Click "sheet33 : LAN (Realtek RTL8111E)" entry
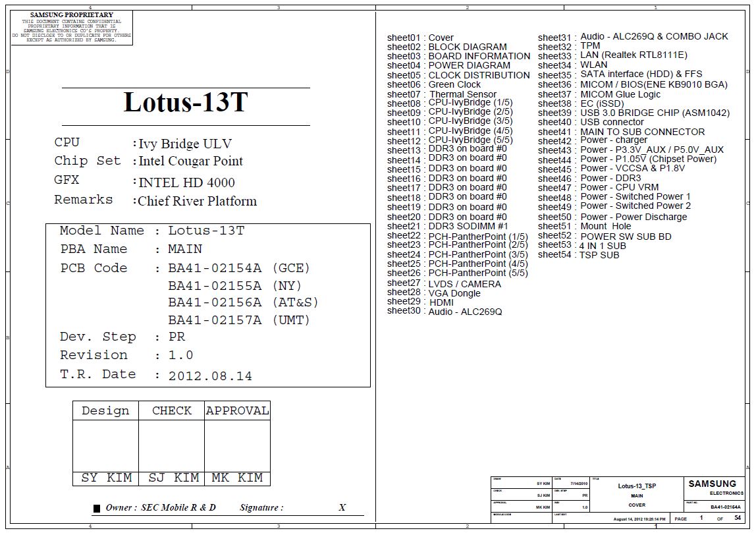 (x=613, y=55)
